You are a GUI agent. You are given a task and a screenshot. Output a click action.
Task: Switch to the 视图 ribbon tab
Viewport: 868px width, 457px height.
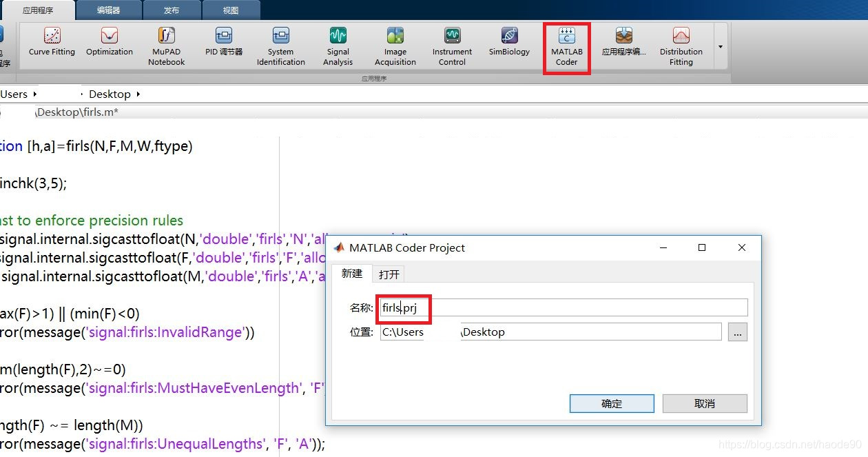231,10
